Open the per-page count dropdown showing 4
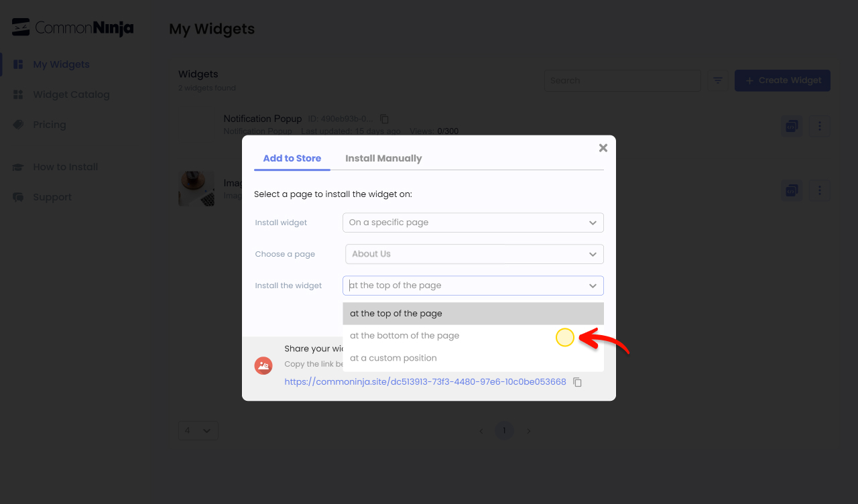Image resolution: width=858 pixels, height=504 pixels. pos(198,430)
